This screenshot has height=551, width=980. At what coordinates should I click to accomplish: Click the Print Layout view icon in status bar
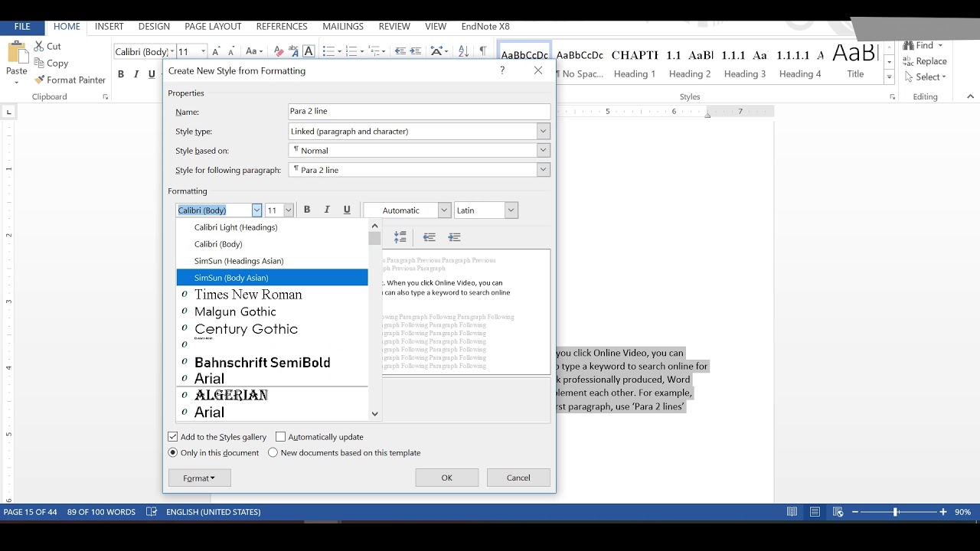point(815,512)
